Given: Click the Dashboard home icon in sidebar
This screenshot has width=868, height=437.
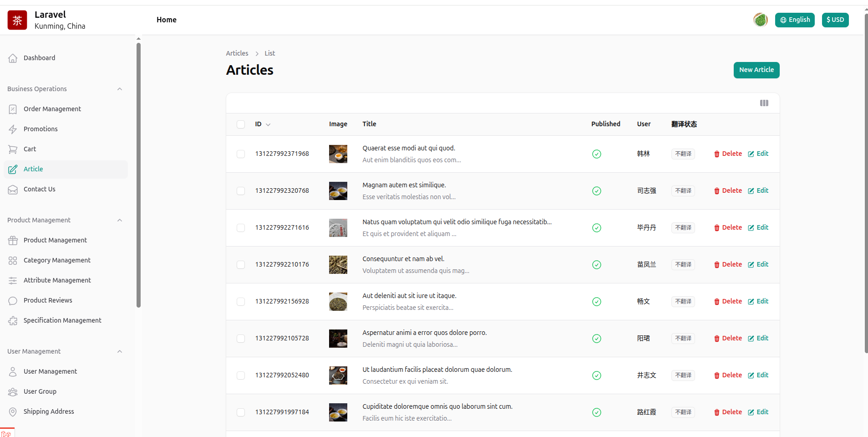Looking at the screenshot, I should click(13, 58).
